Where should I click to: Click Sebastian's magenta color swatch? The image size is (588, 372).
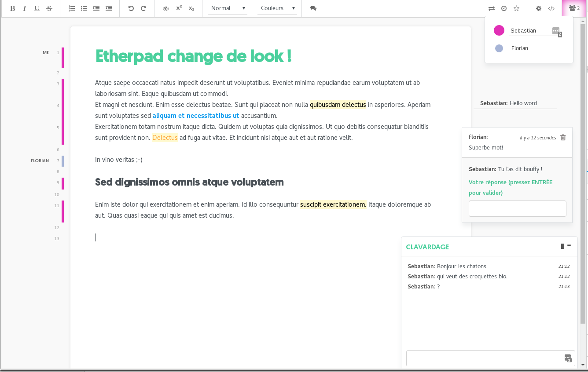499,30
